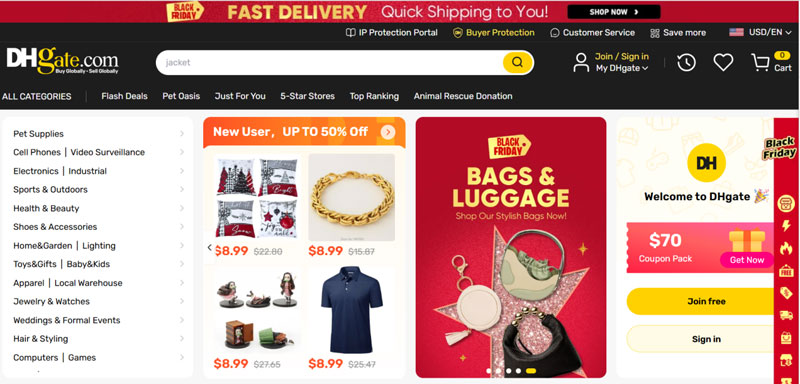Open the USD/EN currency language dropdown
Screen dimensions: 800x384
760,32
